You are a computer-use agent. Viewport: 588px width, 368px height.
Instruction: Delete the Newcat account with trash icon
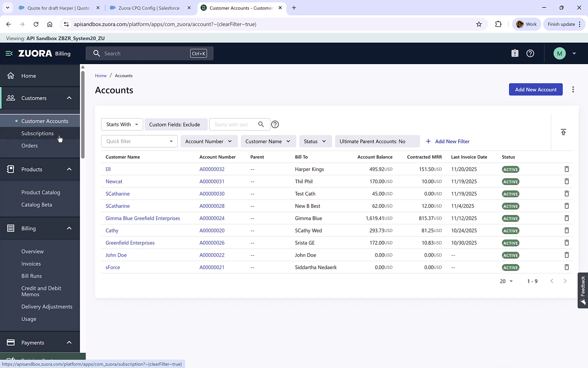(567, 181)
